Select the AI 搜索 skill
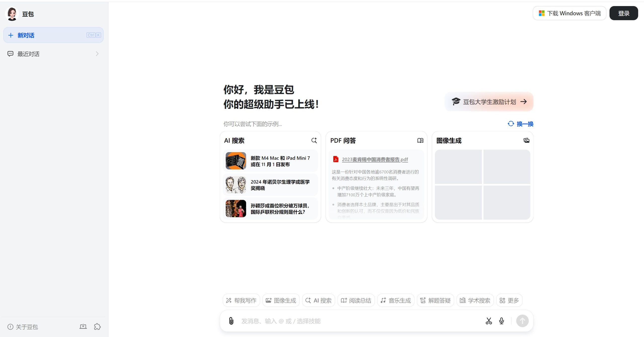The height and width of the screenshot is (337, 644). tap(318, 300)
